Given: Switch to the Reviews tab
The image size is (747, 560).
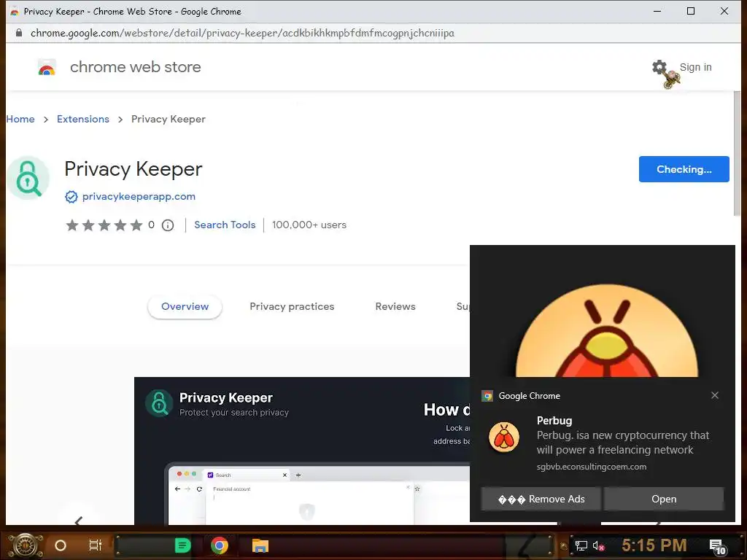Looking at the screenshot, I should point(395,307).
